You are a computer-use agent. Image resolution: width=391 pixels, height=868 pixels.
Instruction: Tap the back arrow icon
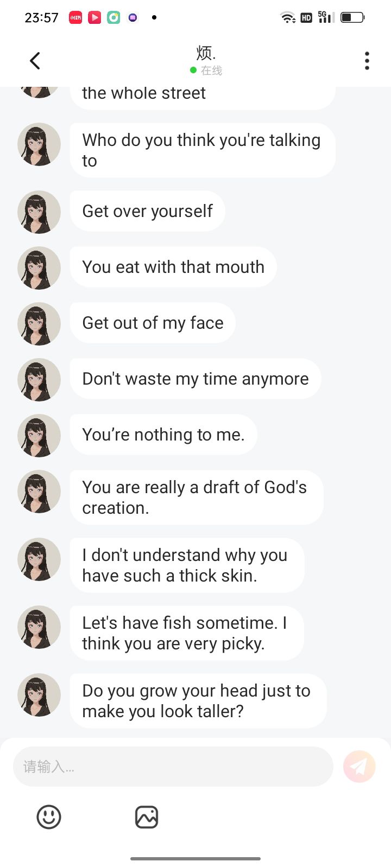(x=35, y=61)
